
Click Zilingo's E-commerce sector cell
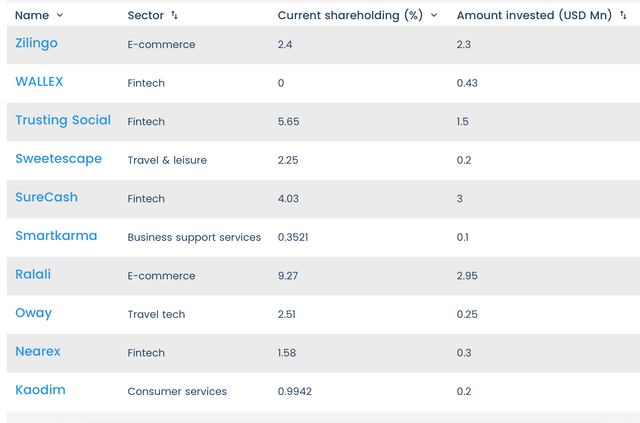click(161, 45)
